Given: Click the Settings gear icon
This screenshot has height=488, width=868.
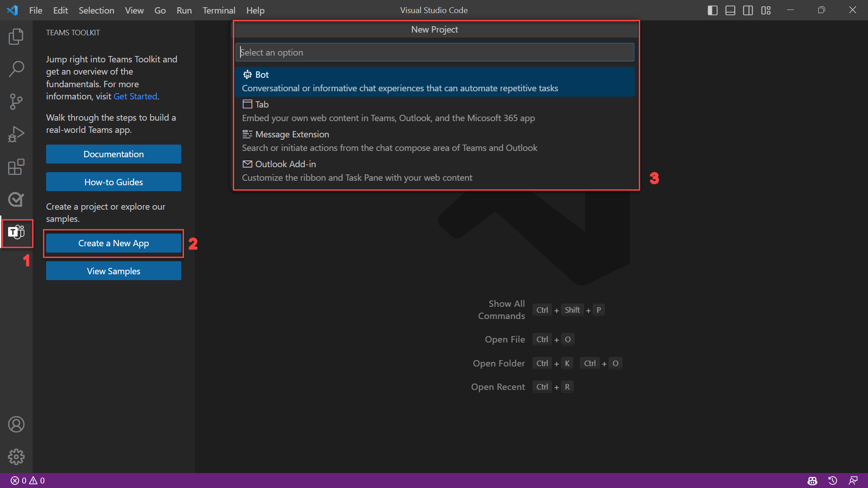Looking at the screenshot, I should click(x=16, y=456).
